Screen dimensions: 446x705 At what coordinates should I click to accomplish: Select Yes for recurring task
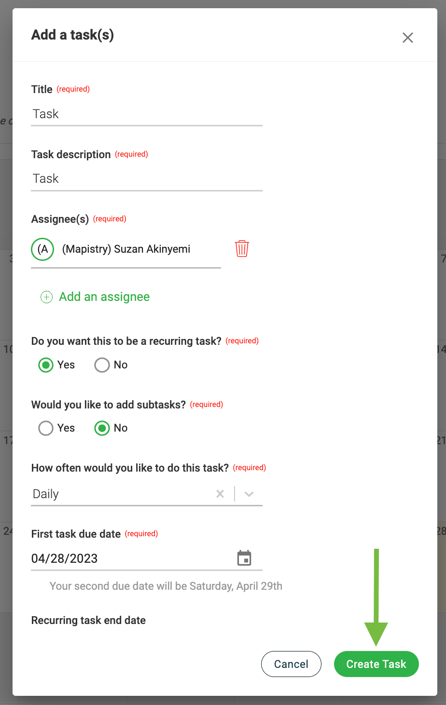(x=45, y=365)
